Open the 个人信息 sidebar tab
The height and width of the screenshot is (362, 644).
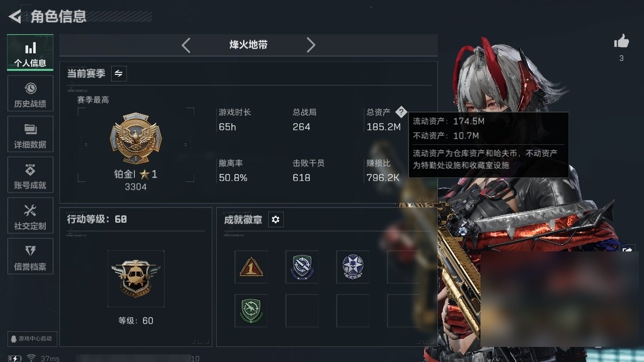[30, 53]
